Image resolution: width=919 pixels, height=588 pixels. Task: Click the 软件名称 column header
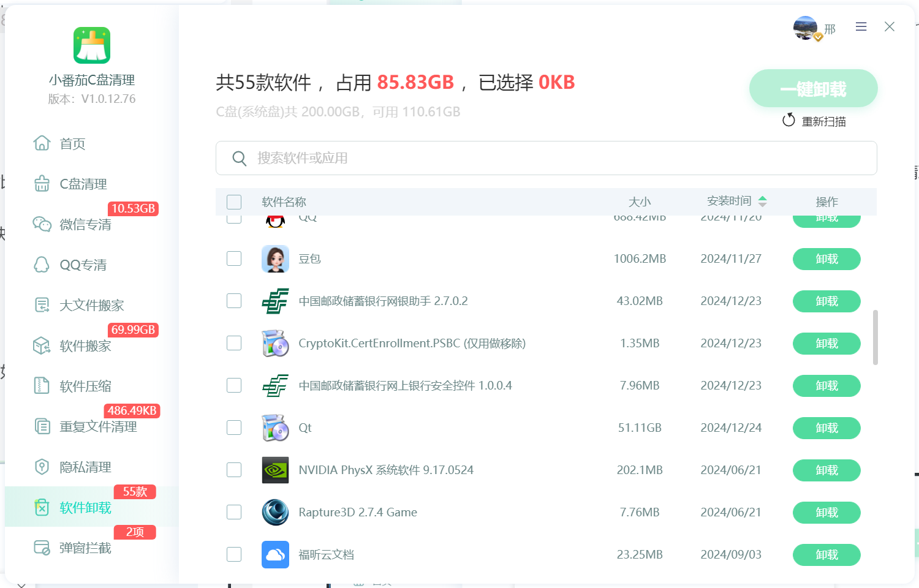[x=284, y=202]
